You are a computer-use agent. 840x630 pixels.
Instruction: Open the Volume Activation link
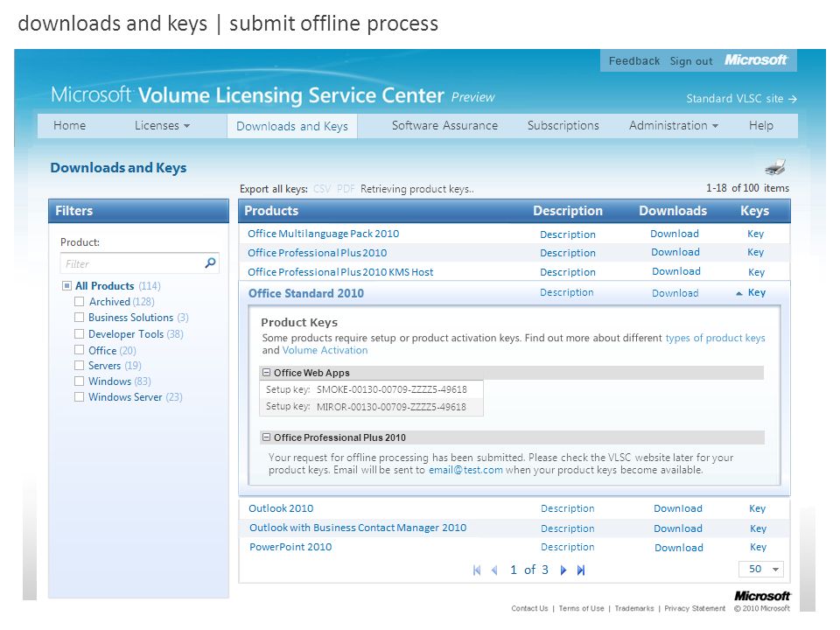(x=325, y=350)
